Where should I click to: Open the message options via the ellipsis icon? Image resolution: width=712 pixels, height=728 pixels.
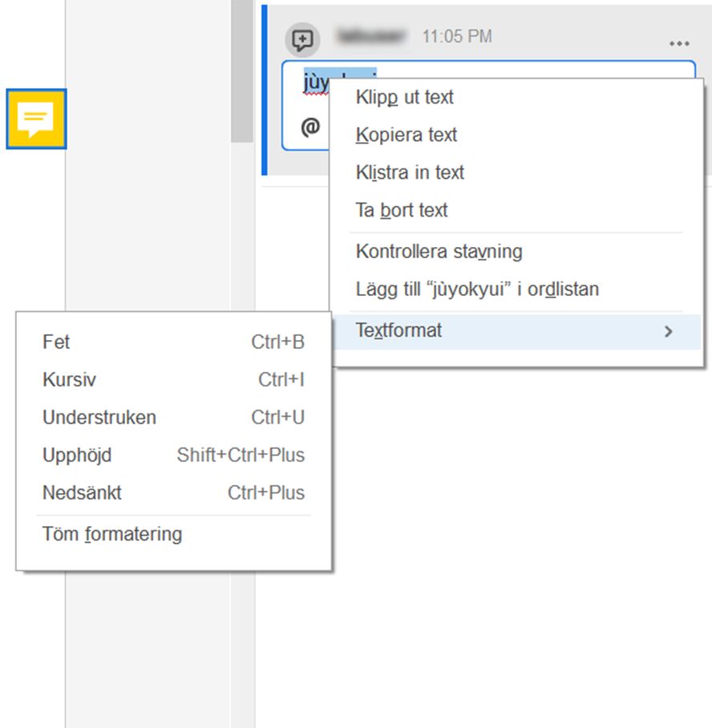678,43
